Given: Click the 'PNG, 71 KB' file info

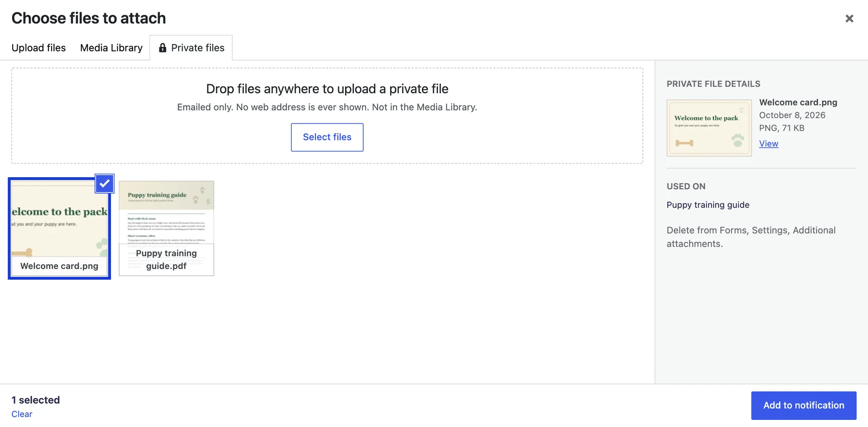Looking at the screenshot, I should pyautogui.click(x=782, y=128).
